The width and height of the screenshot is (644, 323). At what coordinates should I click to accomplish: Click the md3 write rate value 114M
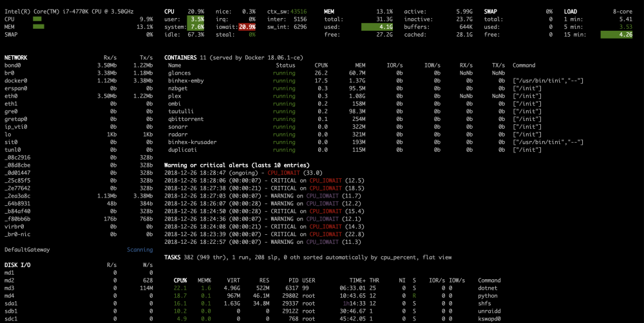(x=146, y=288)
